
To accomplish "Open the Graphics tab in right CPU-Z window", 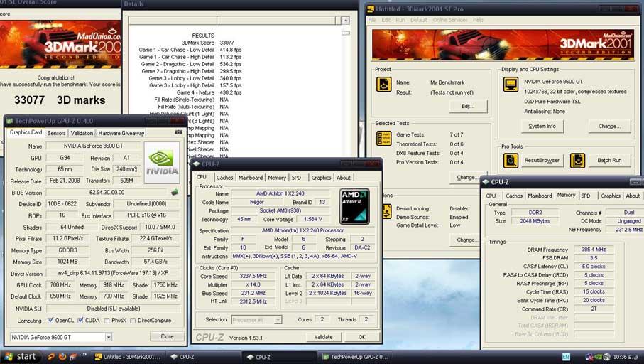I will pyautogui.click(x=611, y=196).
